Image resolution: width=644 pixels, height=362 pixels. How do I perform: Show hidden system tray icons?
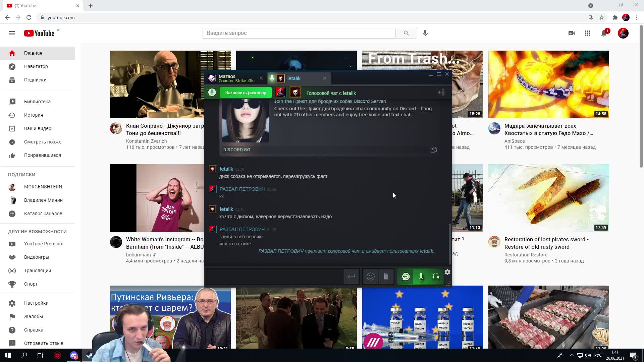click(x=572, y=355)
